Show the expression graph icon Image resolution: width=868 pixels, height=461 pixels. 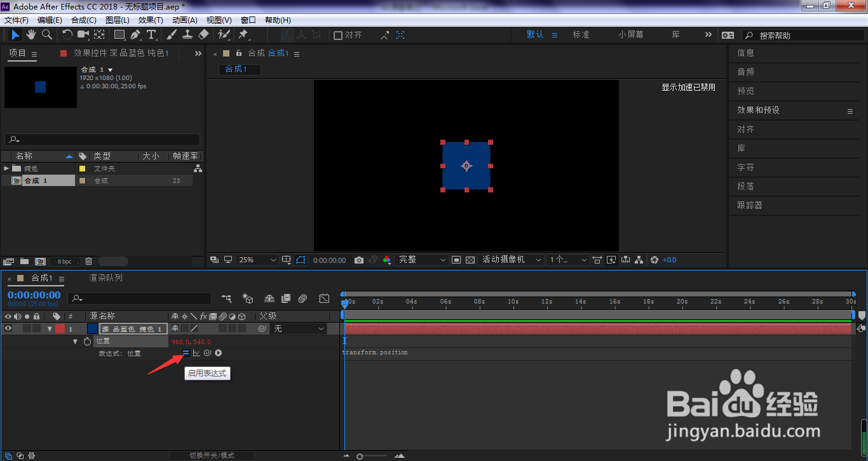click(196, 353)
